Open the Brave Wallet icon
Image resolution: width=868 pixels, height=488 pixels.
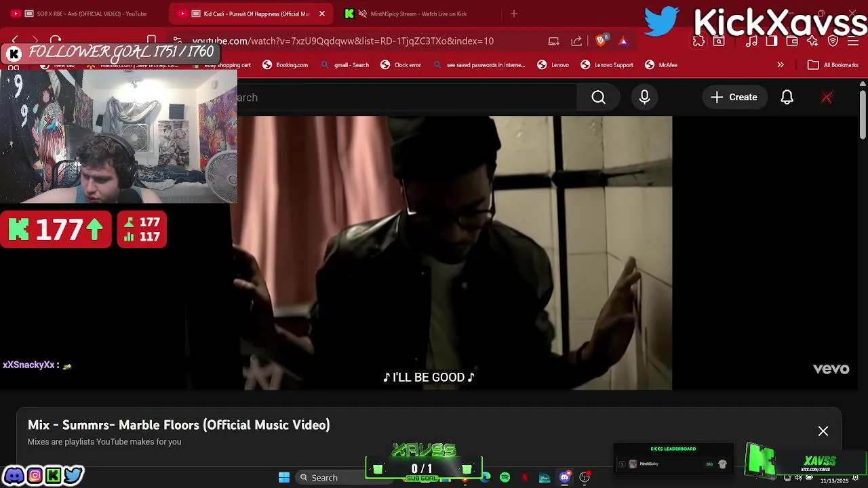tap(792, 41)
